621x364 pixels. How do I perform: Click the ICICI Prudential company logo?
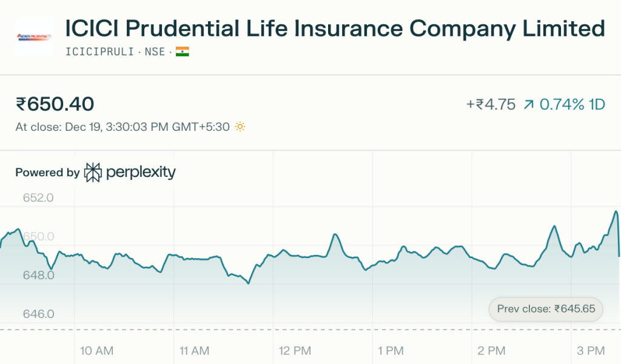pyautogui.click(x=34, y=37)
